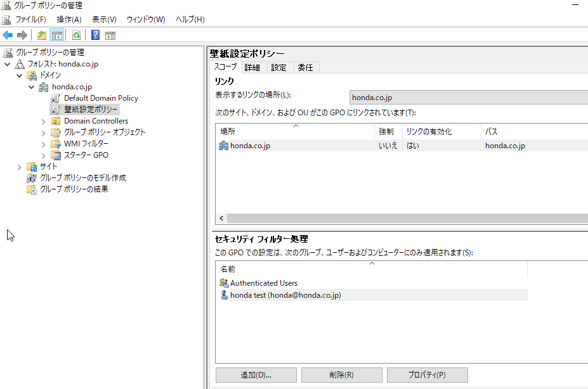The image size is (588, 389).
Task: Collapse the ドメイン tree node
Action: 20,75
